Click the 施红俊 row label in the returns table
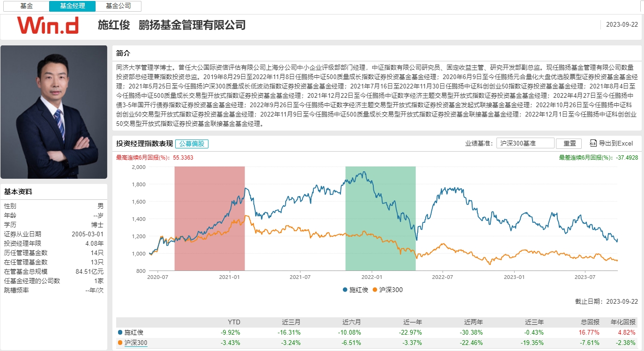The width and height of the screenshot is (644, 351). [134, 332]
